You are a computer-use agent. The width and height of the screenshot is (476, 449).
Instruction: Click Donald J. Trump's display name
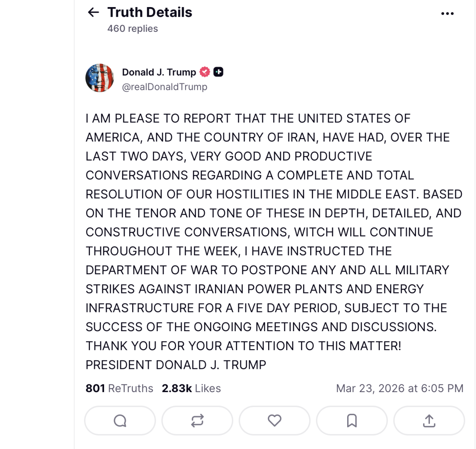[x=159, y=71]
